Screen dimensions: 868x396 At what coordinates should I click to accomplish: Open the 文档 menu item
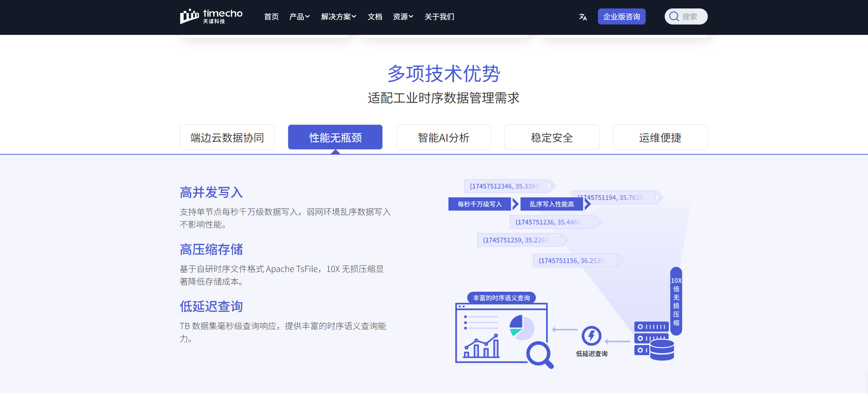click(x=375, y=17)
